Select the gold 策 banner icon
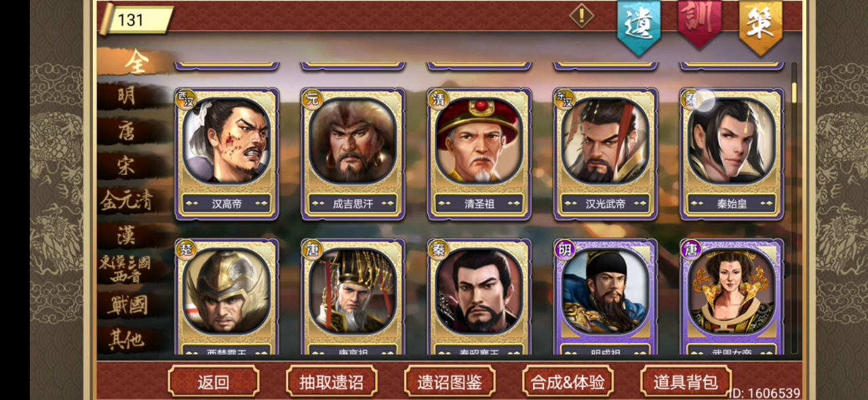The width and height of the screenshot is (868, 400). pos(760,27)
